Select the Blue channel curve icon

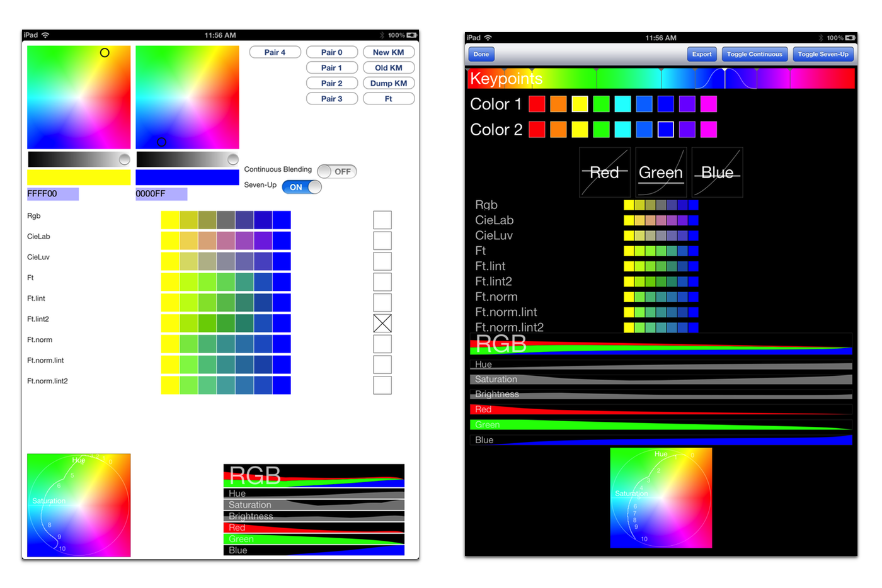pos(716,172)
